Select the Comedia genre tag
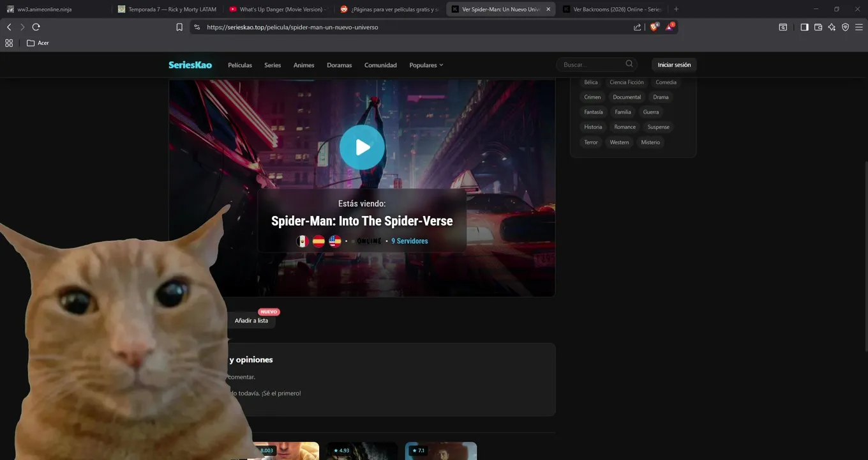Image resolution: width=868 pixels, height=460 pixels. coord(666,82)
